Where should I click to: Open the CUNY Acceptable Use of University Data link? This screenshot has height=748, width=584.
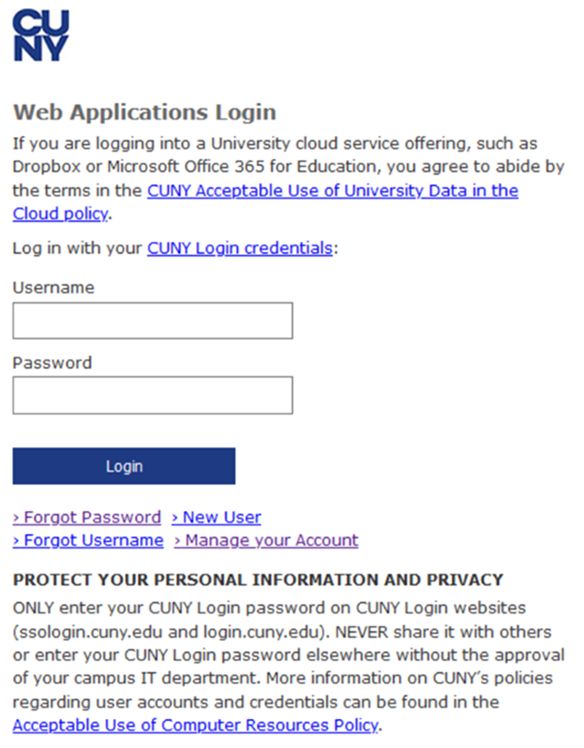pyautogui.click(x=333, y=190)
